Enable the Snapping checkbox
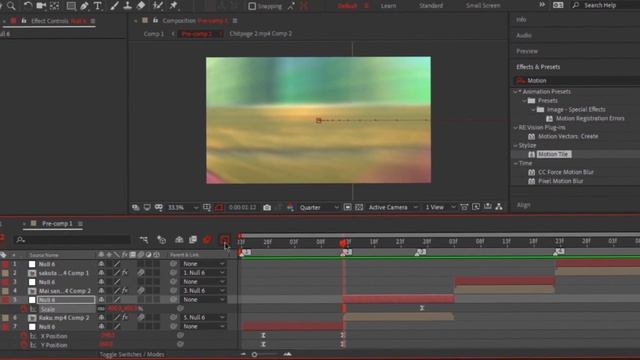Viewport: 640px width, 360px height. point(252,6)
